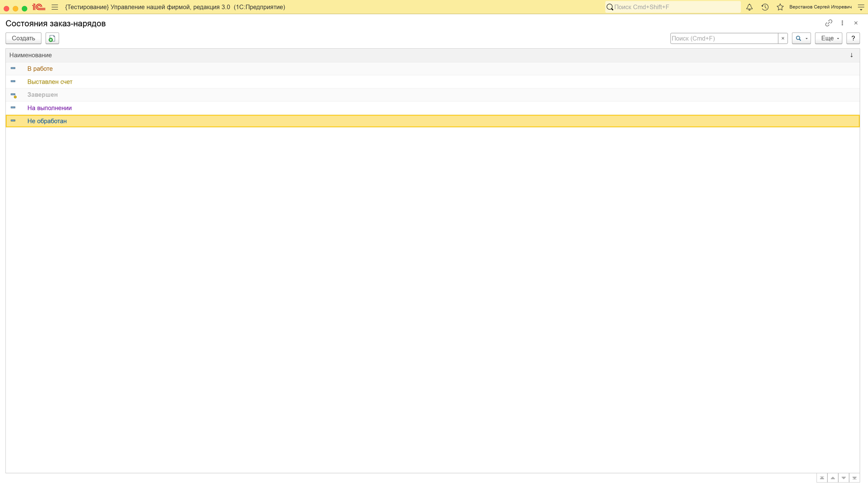Jump to the list beginning with top arrow
Image resolution: width=868 pixels, height=488 pixels.
click(822, 478)
